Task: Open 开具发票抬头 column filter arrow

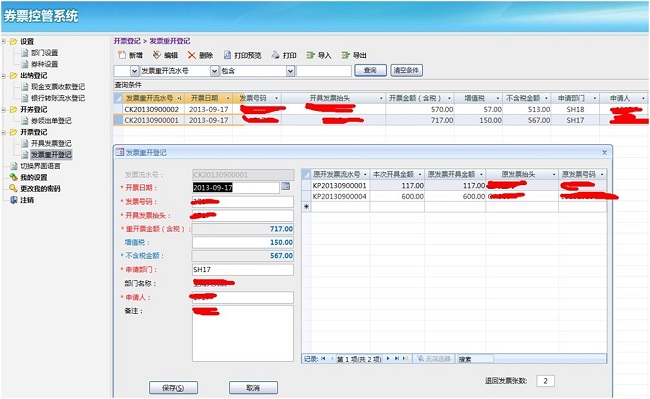Action: (381, 98)
